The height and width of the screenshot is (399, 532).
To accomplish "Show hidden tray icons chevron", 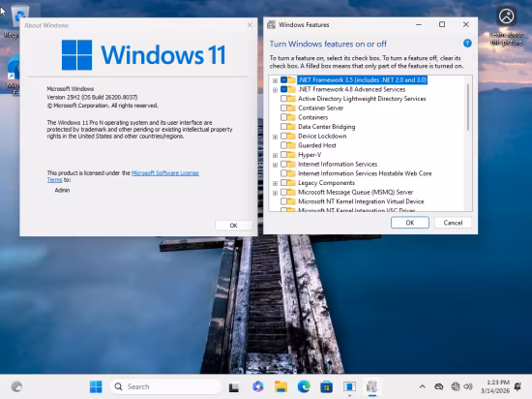I will point(422,386).
